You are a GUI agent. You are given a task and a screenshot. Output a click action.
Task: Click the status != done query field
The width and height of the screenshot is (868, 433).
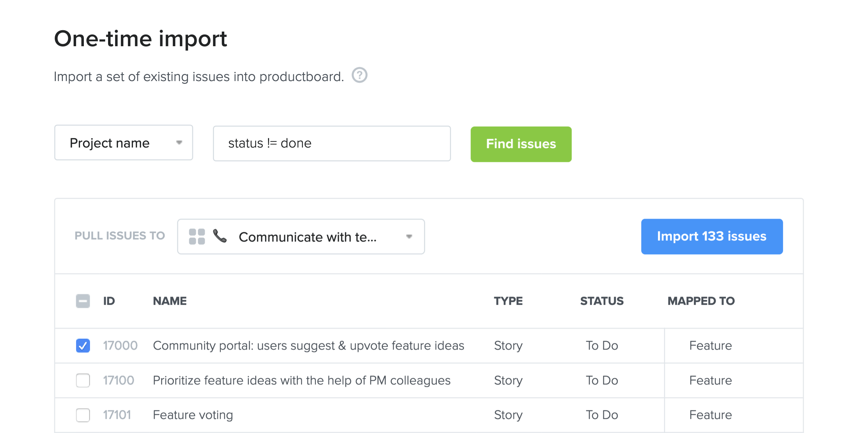(331, 143)
